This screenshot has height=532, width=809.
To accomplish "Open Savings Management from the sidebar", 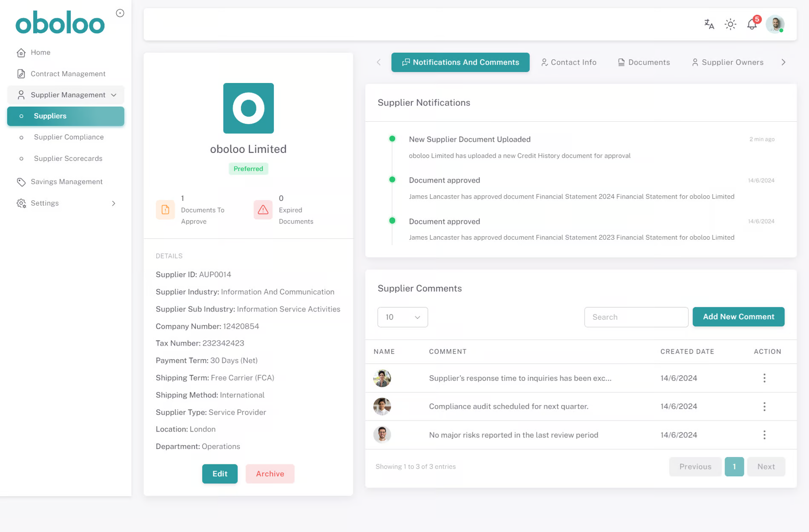I will coord(66,182).
